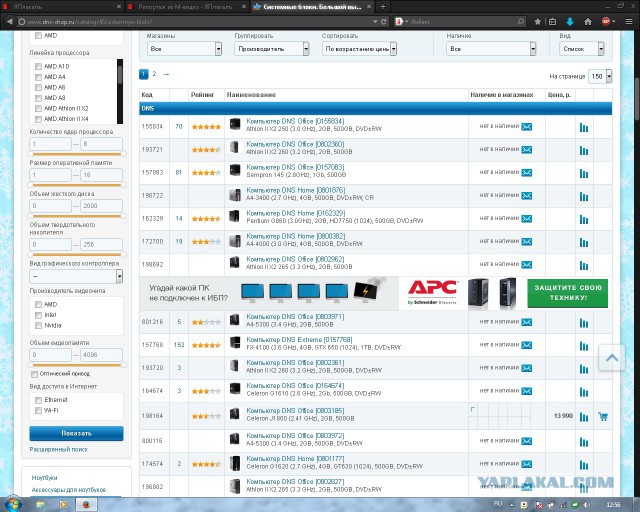
Task: Switch to the second browser tab
Action: pyautogui.click(x=186, y=7)
